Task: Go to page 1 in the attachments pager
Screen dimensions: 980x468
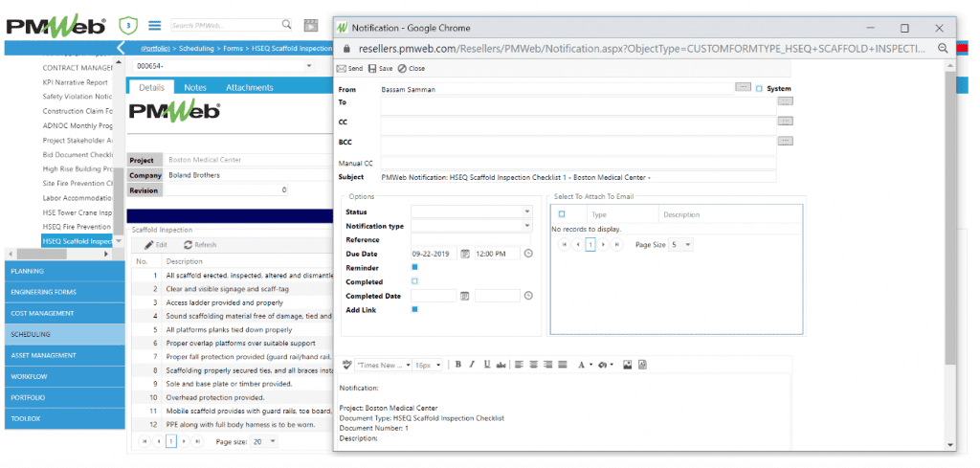Action: coord(590,245)
